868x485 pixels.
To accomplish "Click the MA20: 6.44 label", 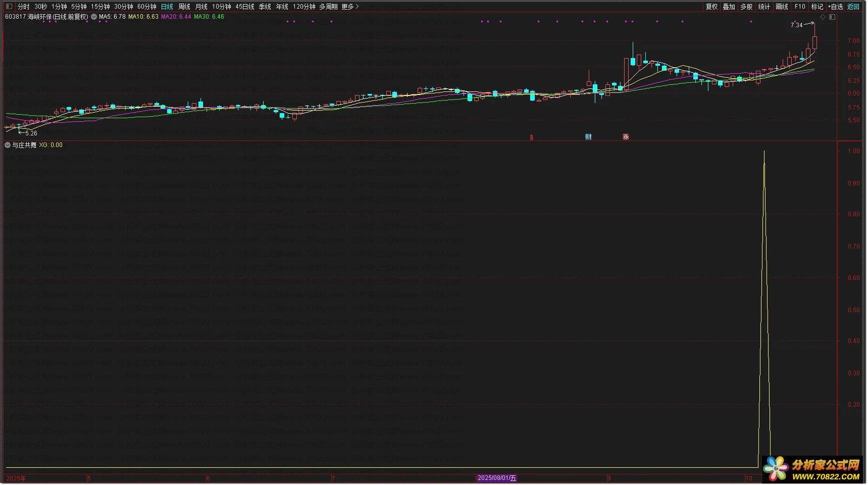I will (176, 17).
